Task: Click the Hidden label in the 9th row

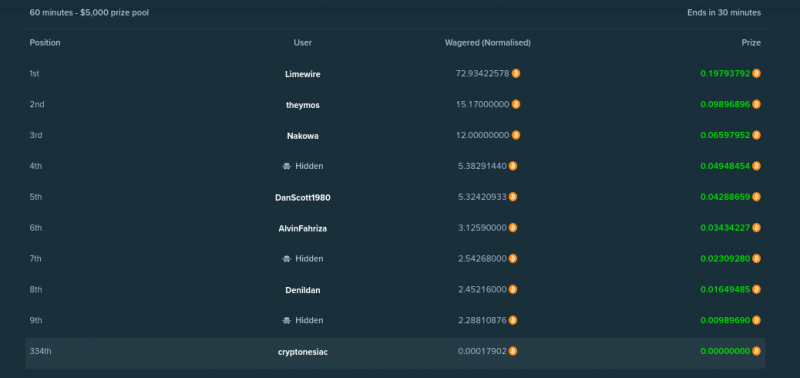Action: 309,320
